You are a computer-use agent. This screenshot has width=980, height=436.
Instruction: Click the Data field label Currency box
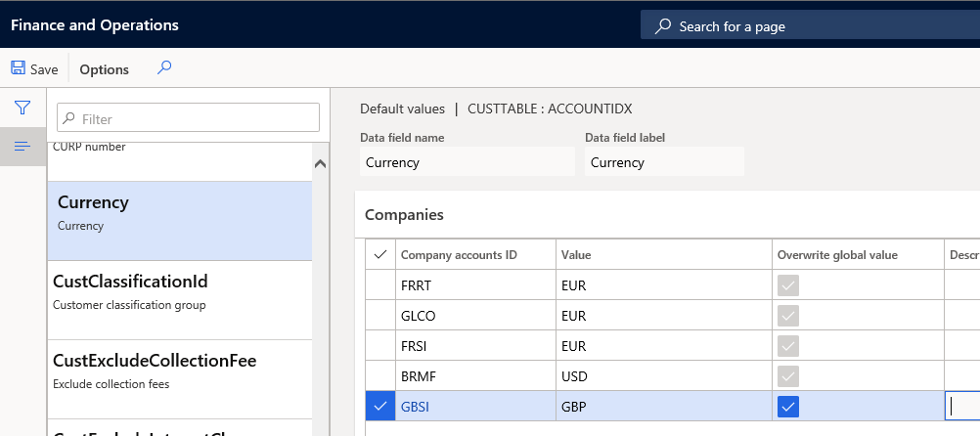coord(664,162)
